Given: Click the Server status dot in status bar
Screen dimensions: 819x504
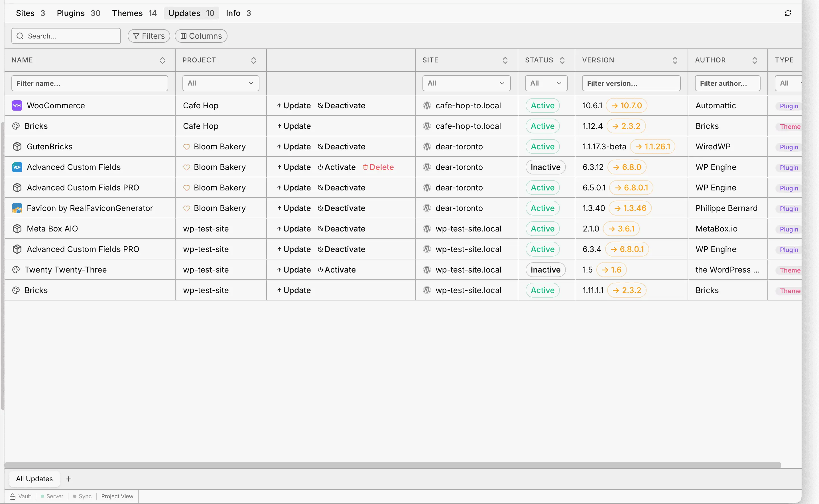Looking at the screenshot, I should (42, 496).
